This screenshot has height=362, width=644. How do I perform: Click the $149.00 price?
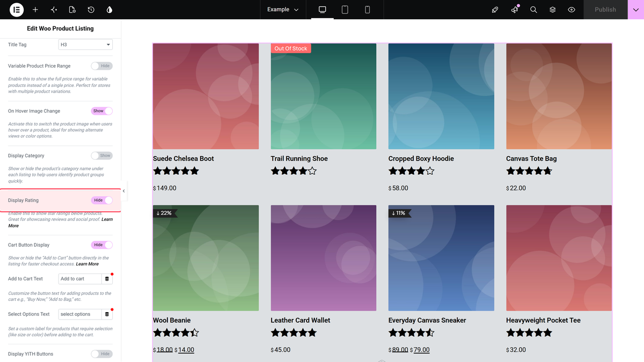click(165, 188)
